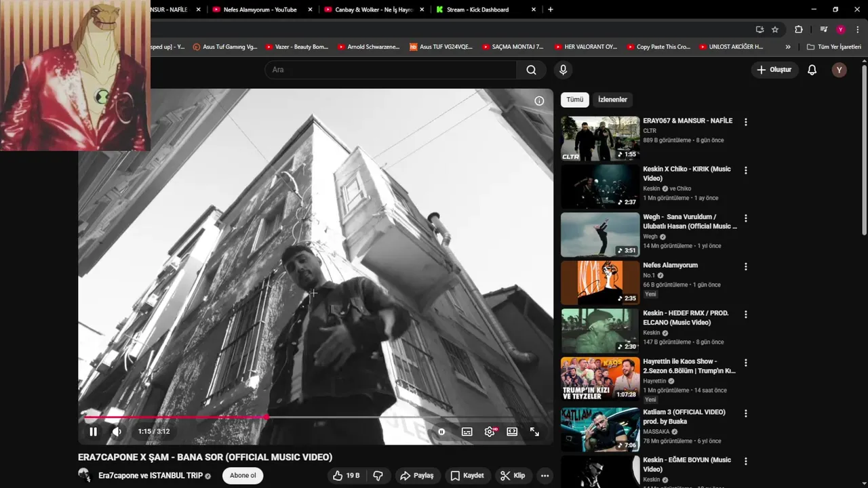Open the Tüm Yer İşaretleri bookmarks folder
The width and height of the screenshot is (868, 488).
[834, 47]
